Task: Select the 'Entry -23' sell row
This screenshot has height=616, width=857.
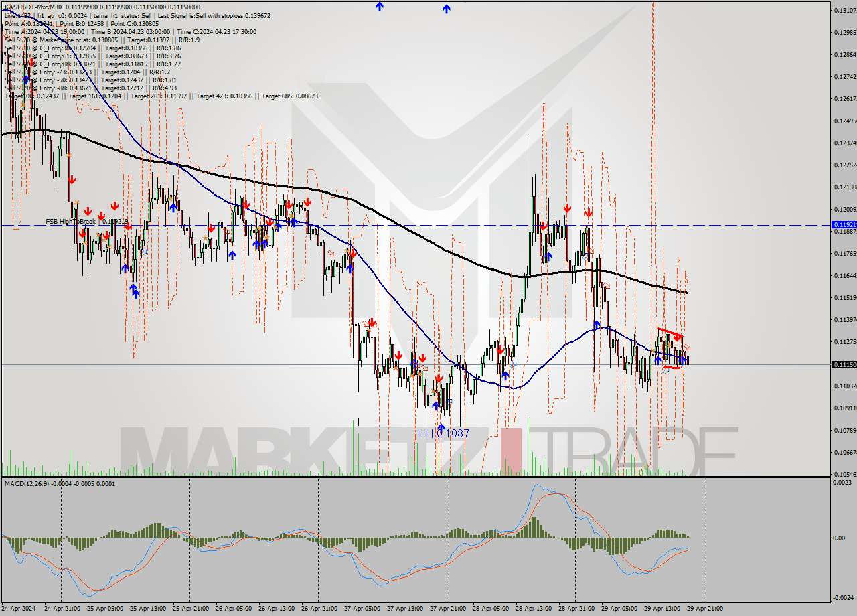Action: tap(88, 72)
